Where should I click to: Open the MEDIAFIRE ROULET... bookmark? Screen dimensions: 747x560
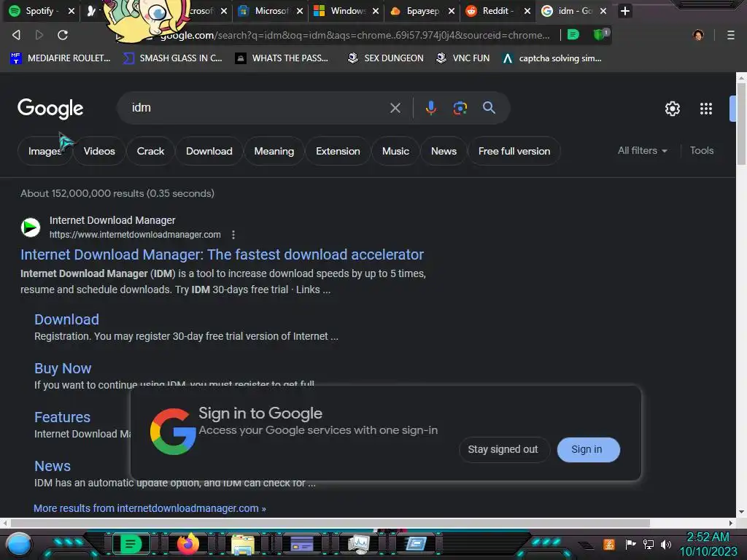(61, 58)
